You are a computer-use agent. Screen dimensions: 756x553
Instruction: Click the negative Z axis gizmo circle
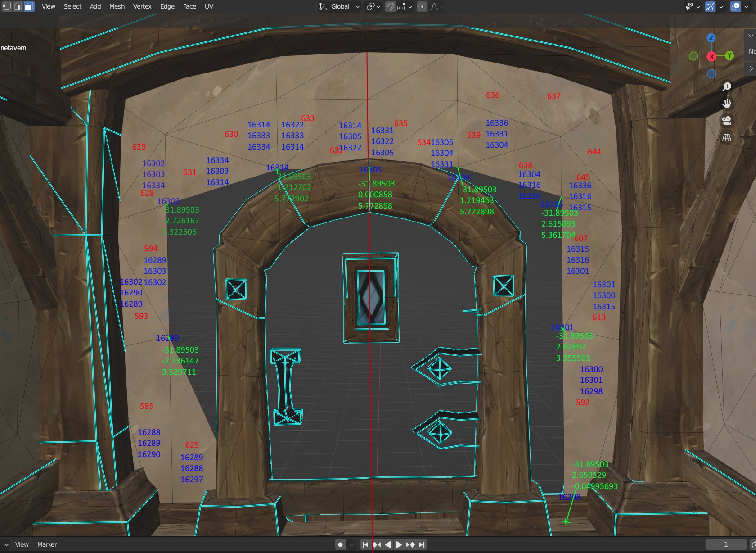pyautogui.click(x=711, y=74)
